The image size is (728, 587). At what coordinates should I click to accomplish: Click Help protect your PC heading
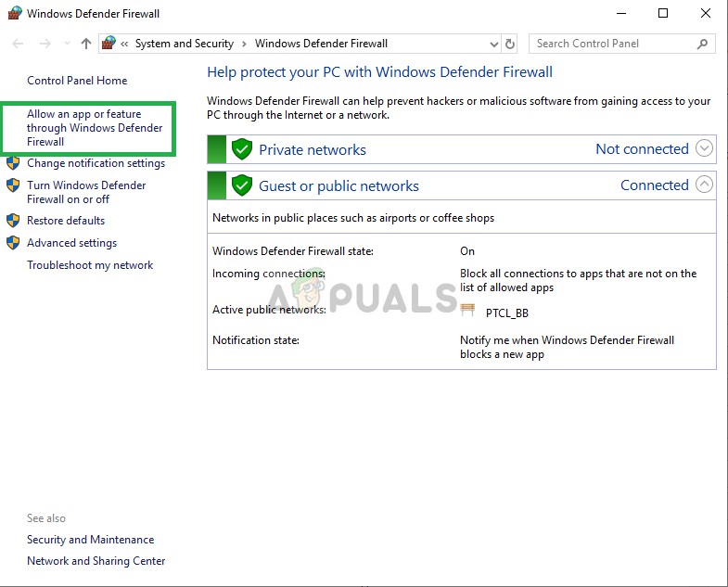(x=380, y=72)
